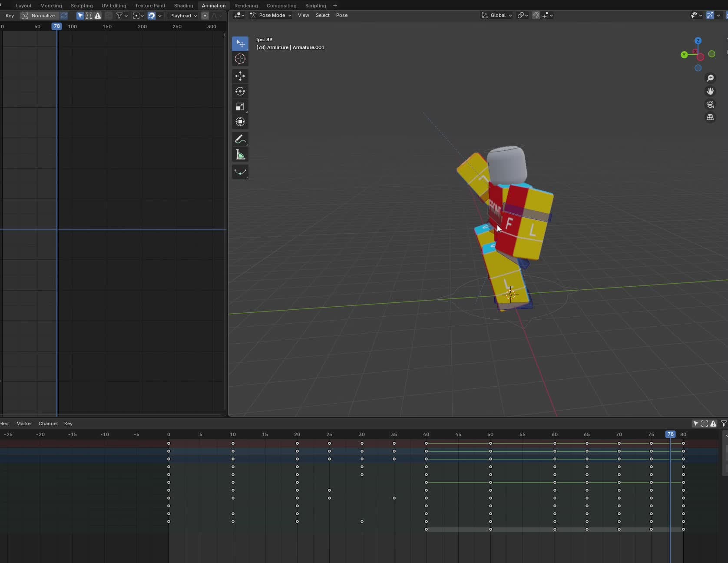Open the graph editor pivot icon dropdown
This screenshot has width=728, height=563.
pyautogui.click(x=138, y=16)
